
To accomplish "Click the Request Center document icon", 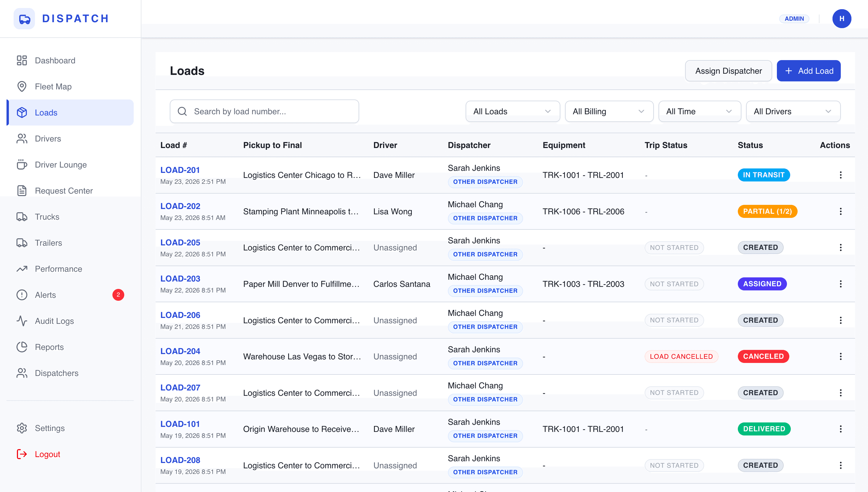I will tap(22, 191).
